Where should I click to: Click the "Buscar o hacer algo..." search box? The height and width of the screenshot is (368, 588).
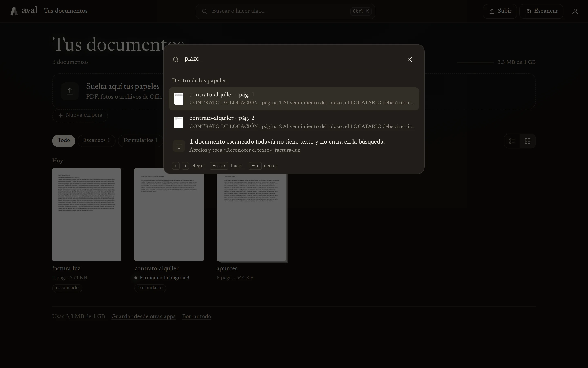285,11
